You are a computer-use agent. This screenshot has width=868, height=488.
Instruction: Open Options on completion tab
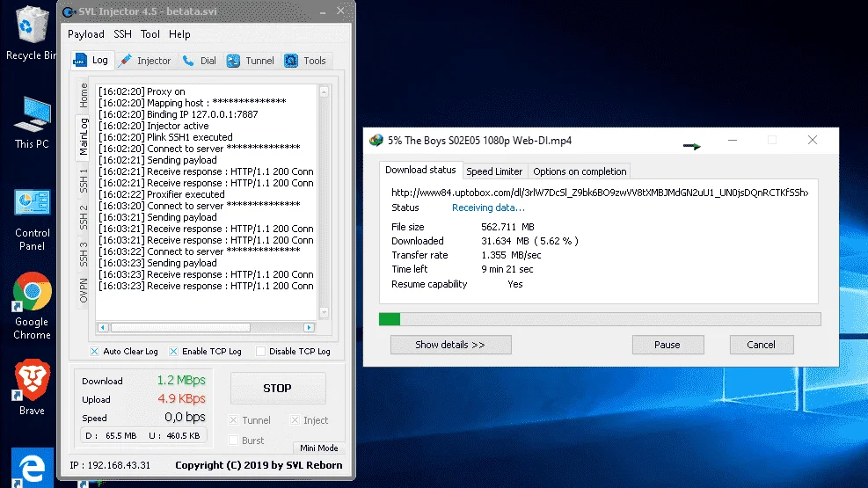tap(580, 171)
